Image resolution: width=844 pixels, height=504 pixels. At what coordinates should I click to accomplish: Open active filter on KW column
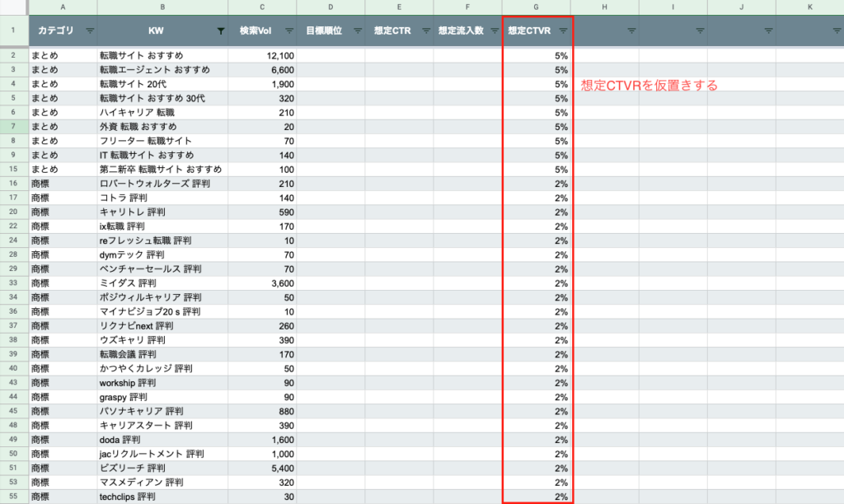[x=221, y=30]
